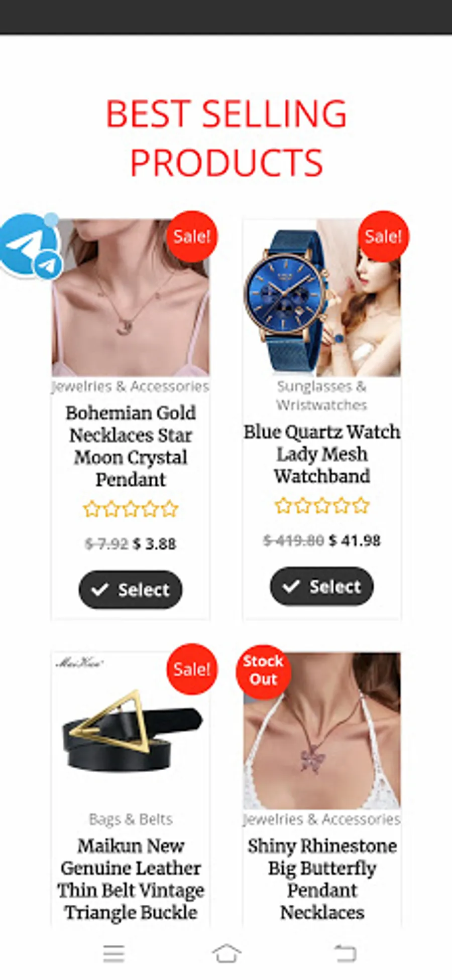
Task: Tap the Android home navigation icon
Action: (227, 953)
